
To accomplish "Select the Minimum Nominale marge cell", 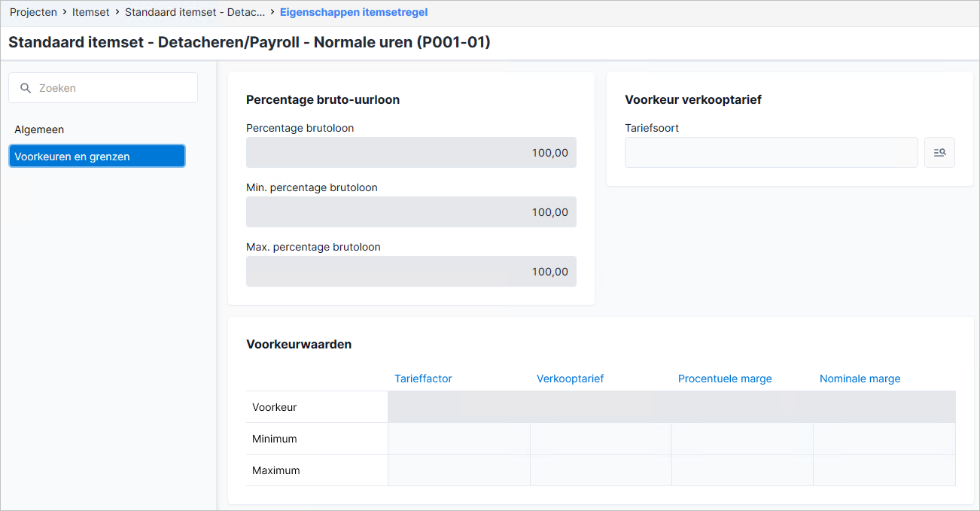I will 884,439.
